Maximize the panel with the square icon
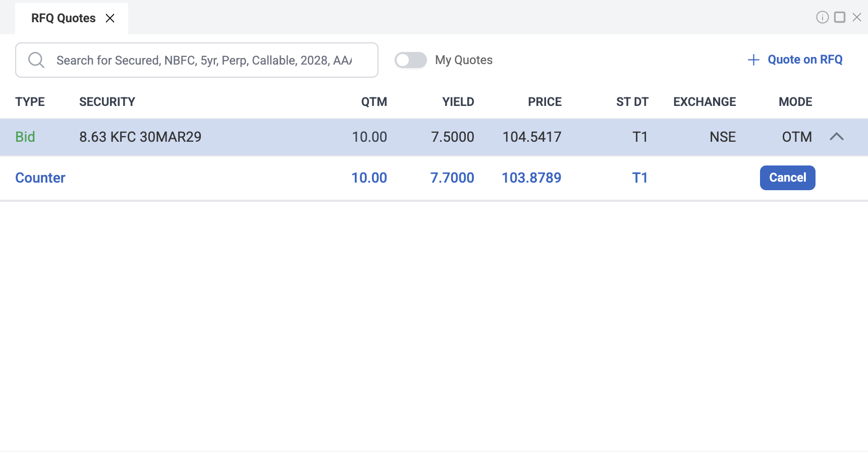The width and height of the screenshot is (868, 452). click(x=840, y=18)
